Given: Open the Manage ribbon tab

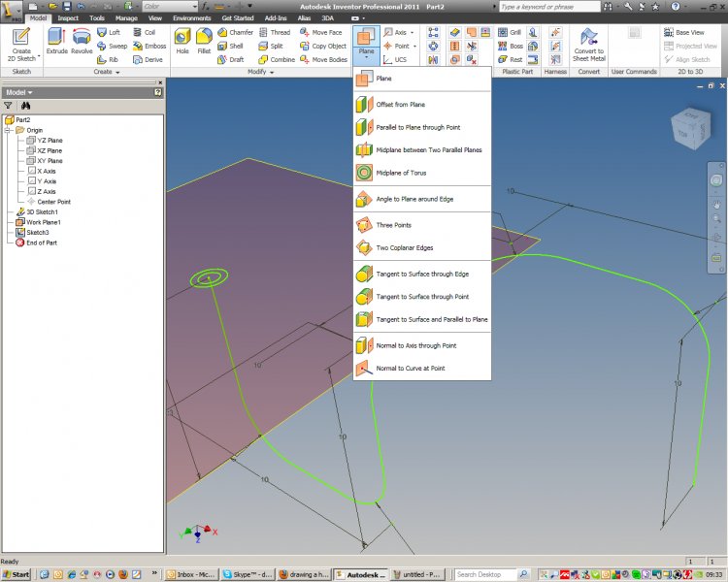Looking at the screenshot, I should [126, 18].
